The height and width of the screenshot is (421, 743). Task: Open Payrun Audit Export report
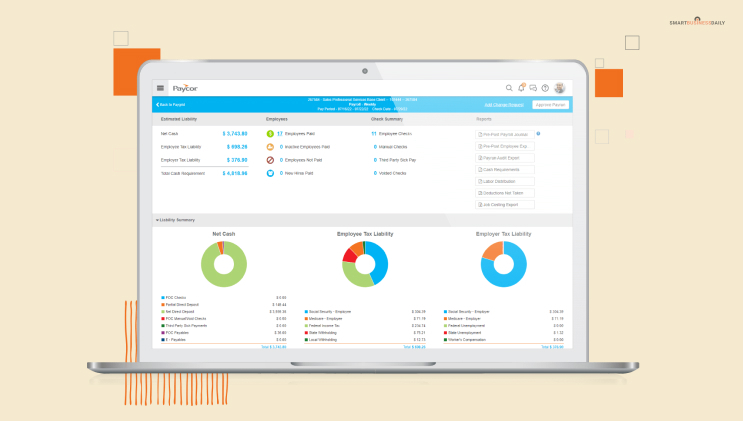click(505, 158)
